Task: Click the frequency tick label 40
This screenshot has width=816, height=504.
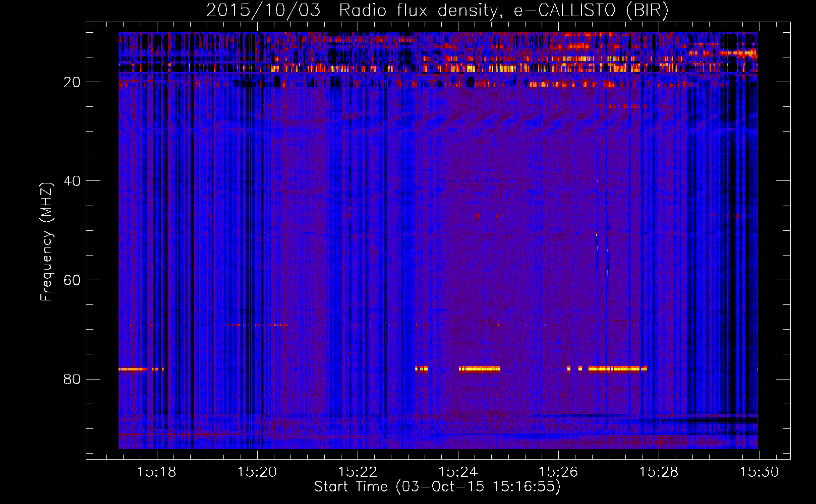Action: click(x=73, y=181)
